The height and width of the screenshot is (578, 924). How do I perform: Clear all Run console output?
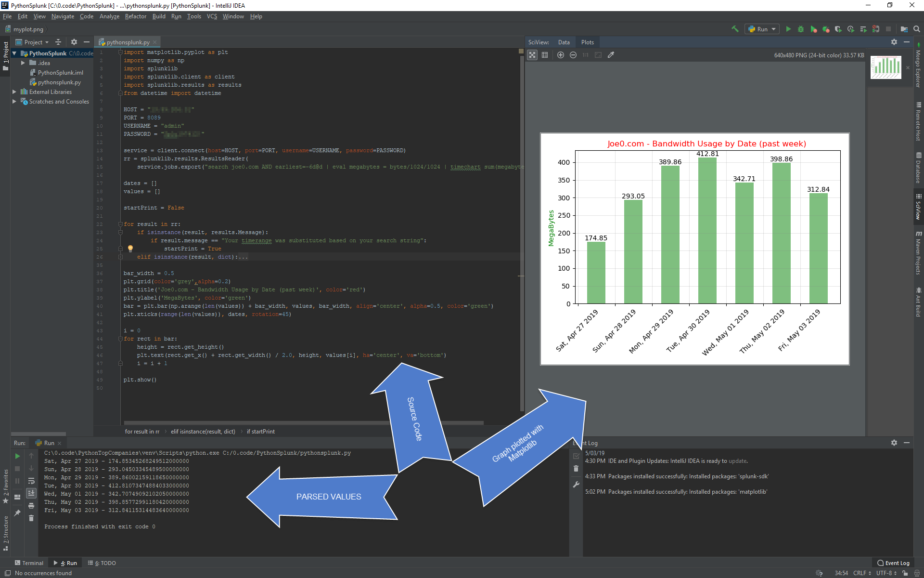31,518
